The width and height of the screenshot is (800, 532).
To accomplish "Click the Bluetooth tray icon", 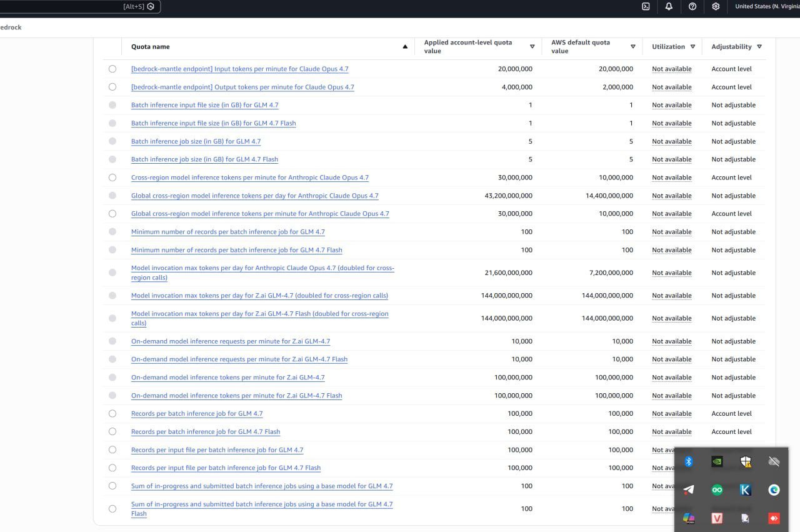I will click(x=689, y=461).
